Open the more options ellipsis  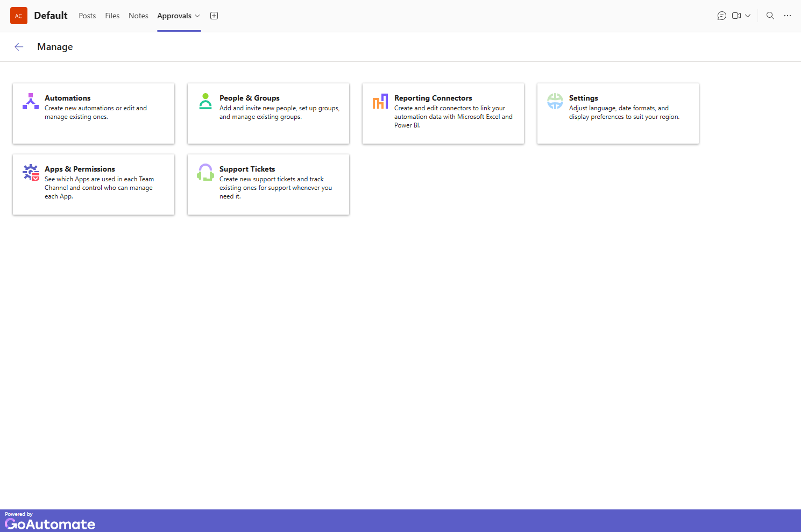(x=788, y=16)
